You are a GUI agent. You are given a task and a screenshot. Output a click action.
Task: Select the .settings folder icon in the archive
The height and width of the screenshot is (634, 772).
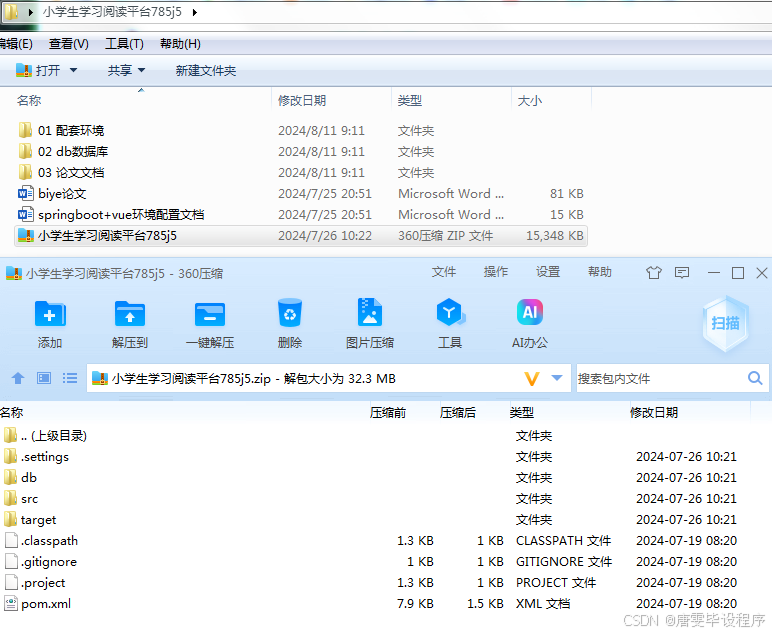[x=10, y=457]
